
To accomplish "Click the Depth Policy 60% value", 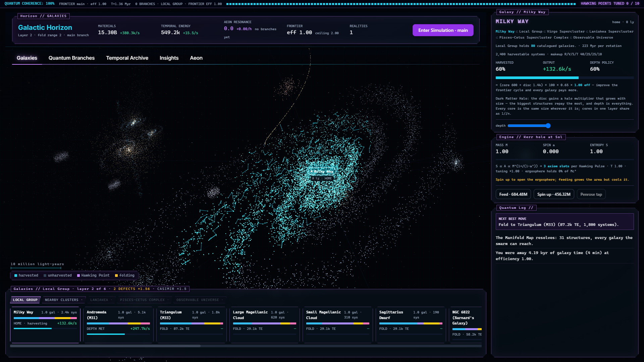I will (x=595, y=69).
